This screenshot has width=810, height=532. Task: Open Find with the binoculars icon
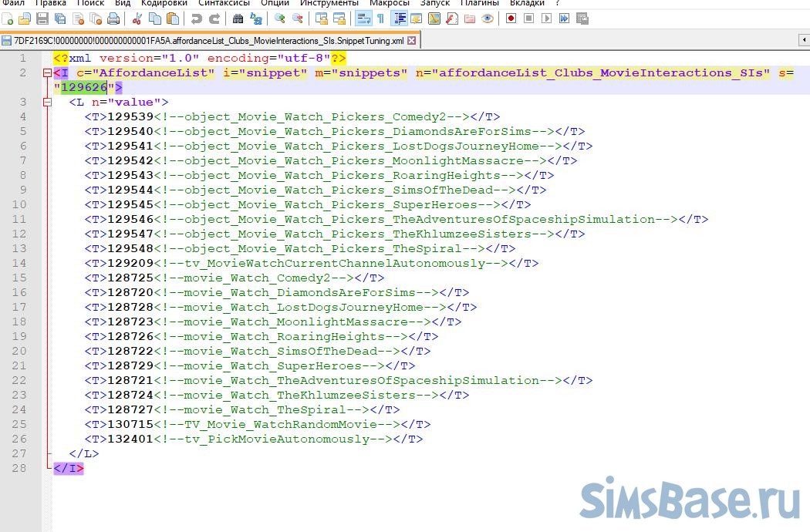coord(238,18)
